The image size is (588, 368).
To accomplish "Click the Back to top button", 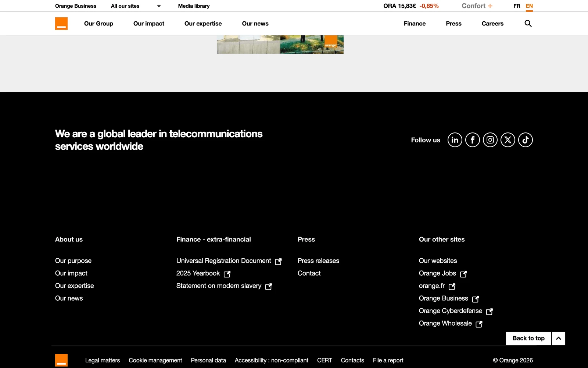I will click(x=528, y=339).
